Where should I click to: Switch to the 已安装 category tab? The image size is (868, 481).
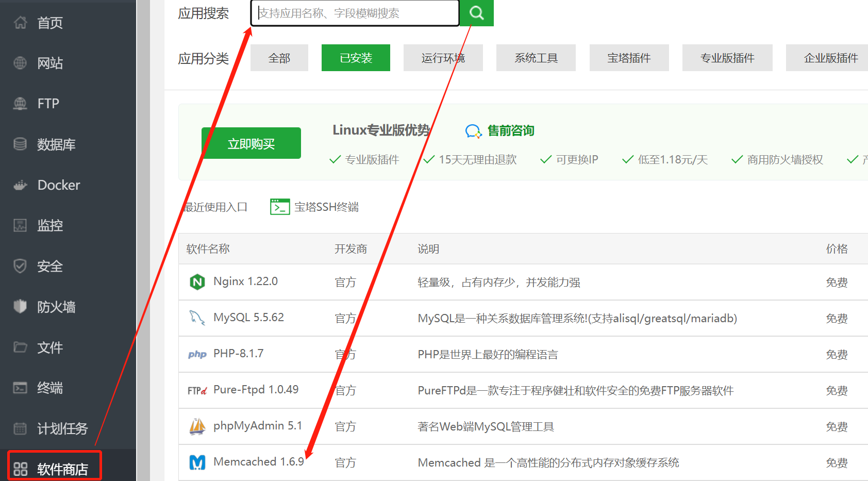356,58
